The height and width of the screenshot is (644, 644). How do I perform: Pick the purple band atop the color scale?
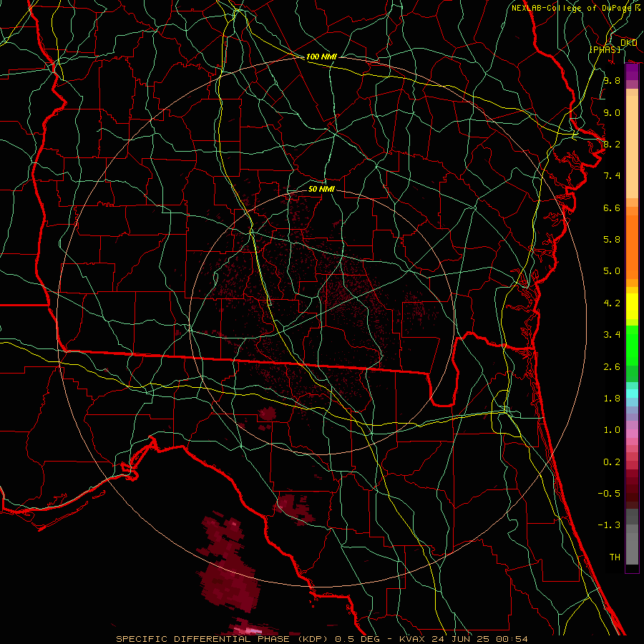coord(632,72)
